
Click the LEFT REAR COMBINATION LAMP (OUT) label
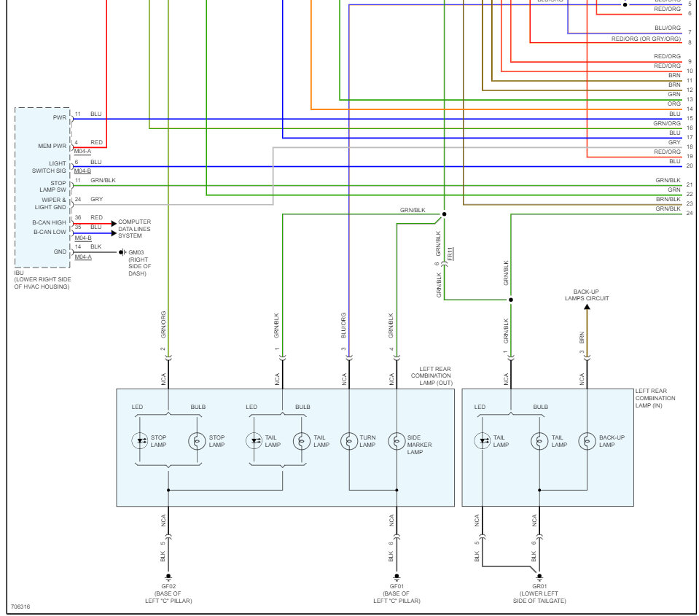pos(431,375)
